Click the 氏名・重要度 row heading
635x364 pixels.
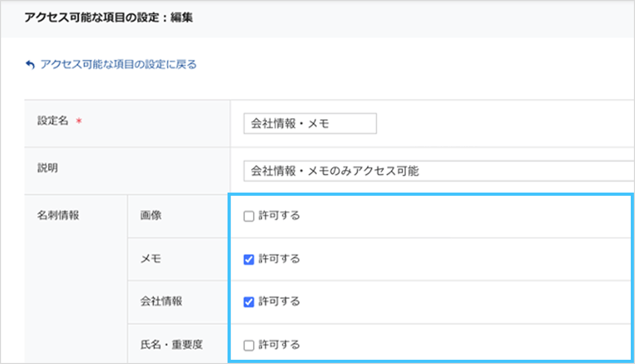click(x=168, y=345)
